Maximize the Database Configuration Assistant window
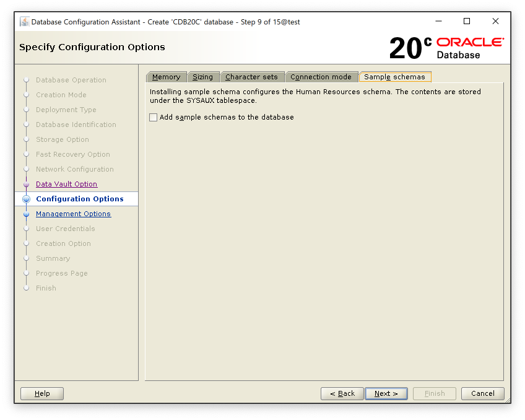This screenshot has height=420, width=525. pyautogui.click(x=467, y=21)
